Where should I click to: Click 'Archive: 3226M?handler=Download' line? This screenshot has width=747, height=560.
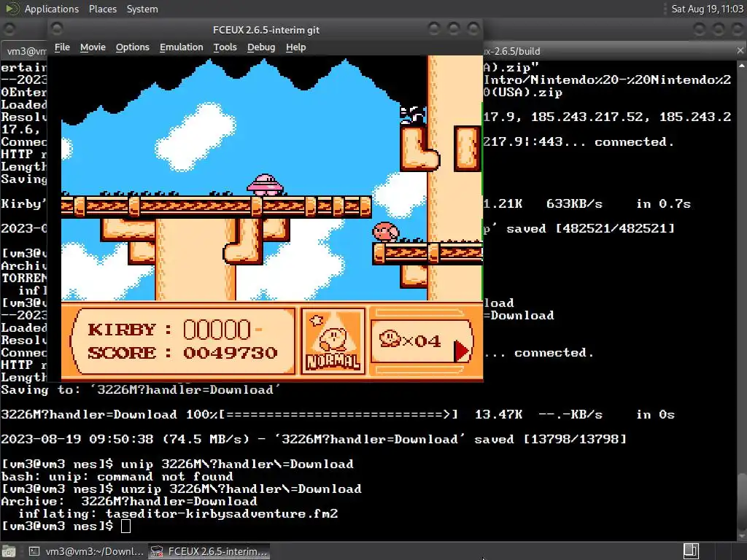(x=129, y=502)
